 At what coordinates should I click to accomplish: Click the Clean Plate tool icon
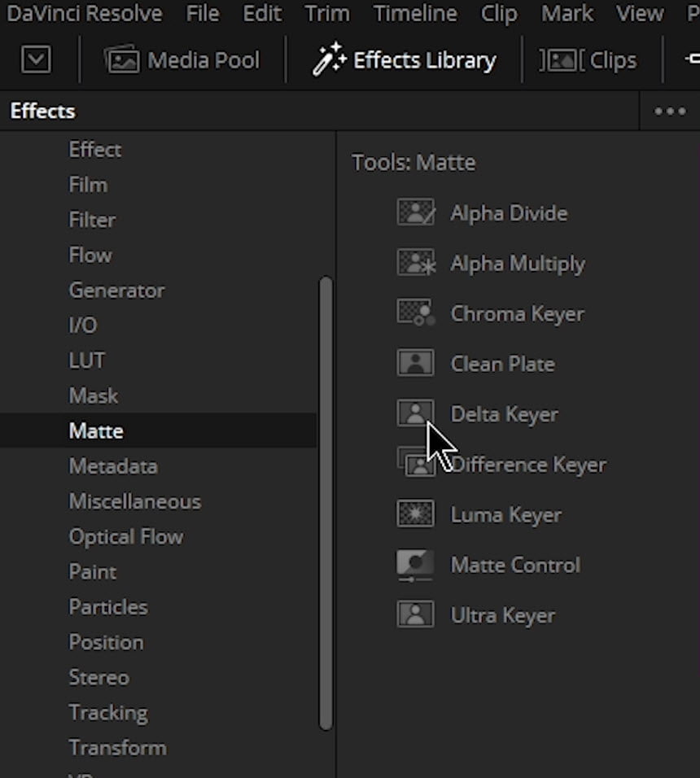click(416, 363)
